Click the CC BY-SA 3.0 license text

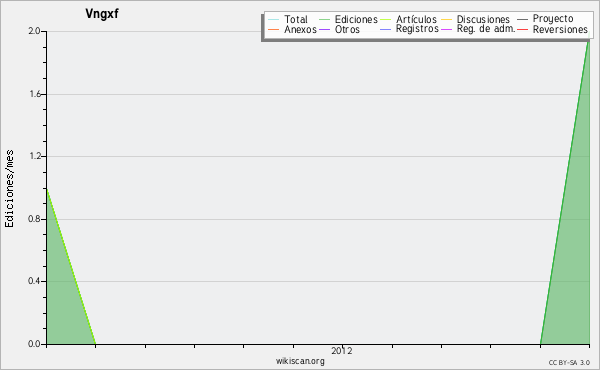pyautogui.click(x=569, y=362)
